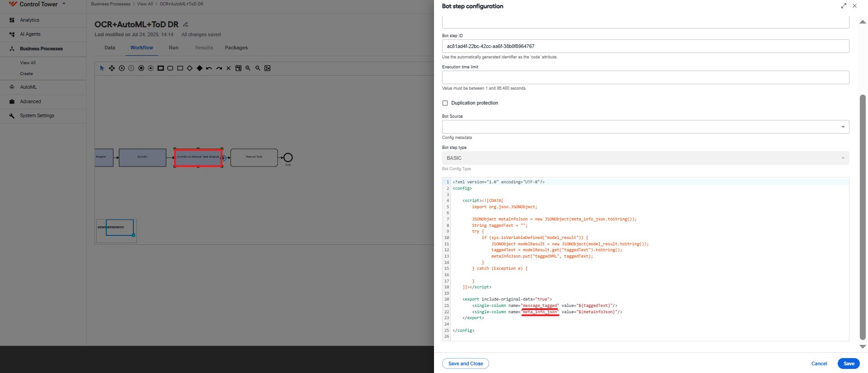Open the Data tab
The width and height of the screenshot is (868, 373).
coord(110,48)
